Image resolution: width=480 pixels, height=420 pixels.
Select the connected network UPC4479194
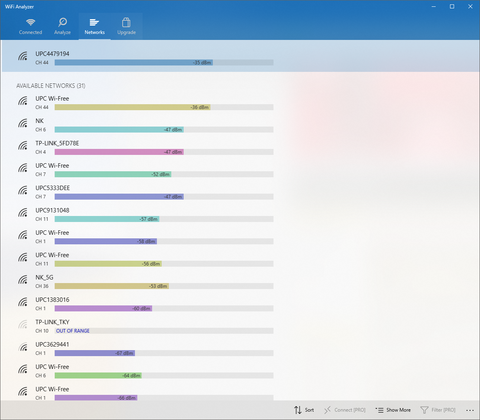53,54
